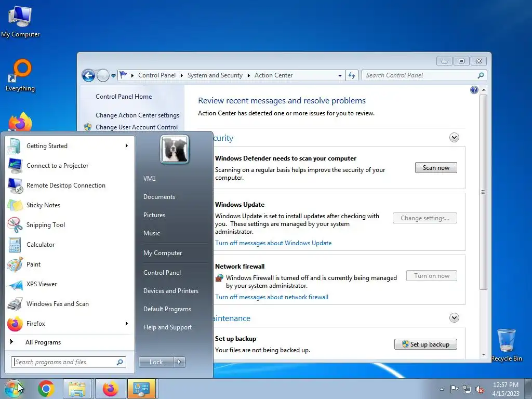Image resolution: width=532 pixels, height=399 pixels.
Task: Open Control Panel from Start menu
Action: [x=162, y=272]
